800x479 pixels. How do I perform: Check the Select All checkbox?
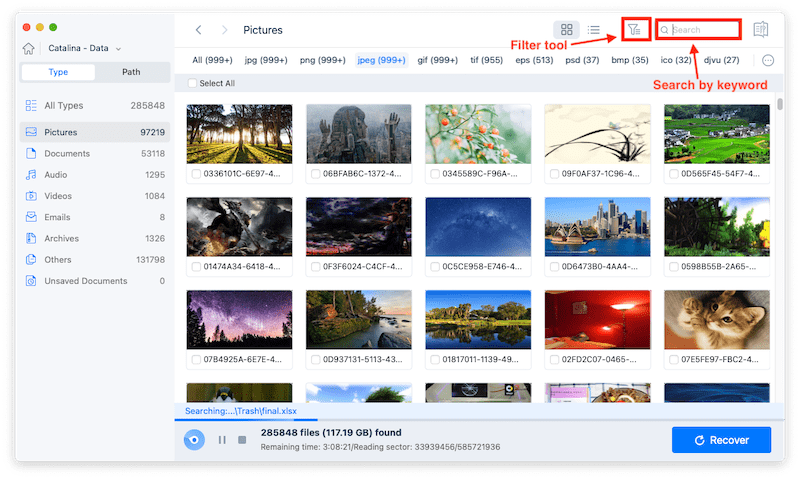pyautogui.click(x=193, y=83)
